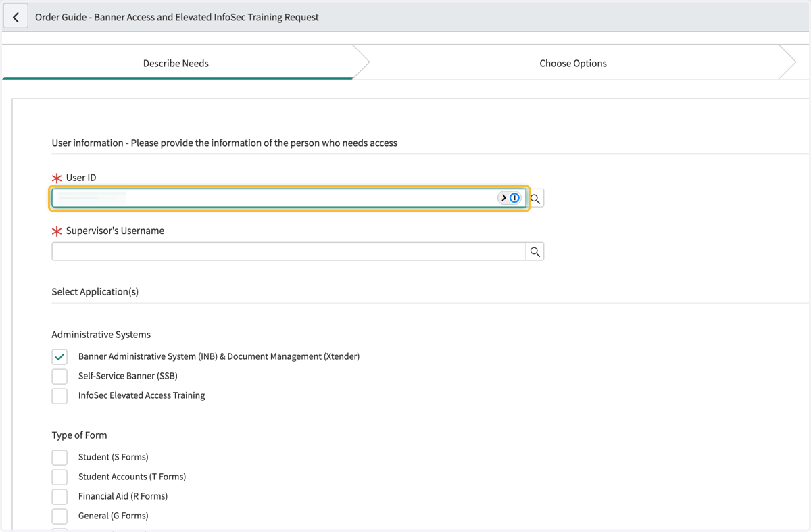The image size is (811, 532).
Task: Tick the Student (S Forms) checkbox
Action: click(59, 457)
